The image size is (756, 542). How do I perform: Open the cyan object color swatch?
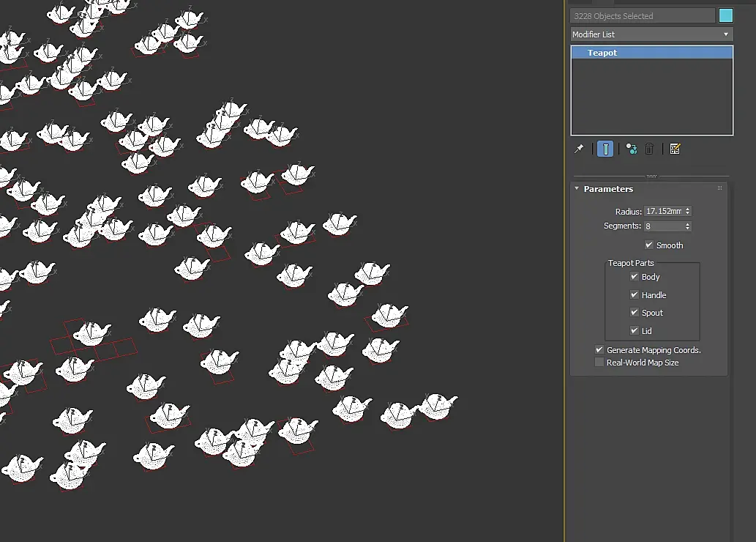point(726,16)
